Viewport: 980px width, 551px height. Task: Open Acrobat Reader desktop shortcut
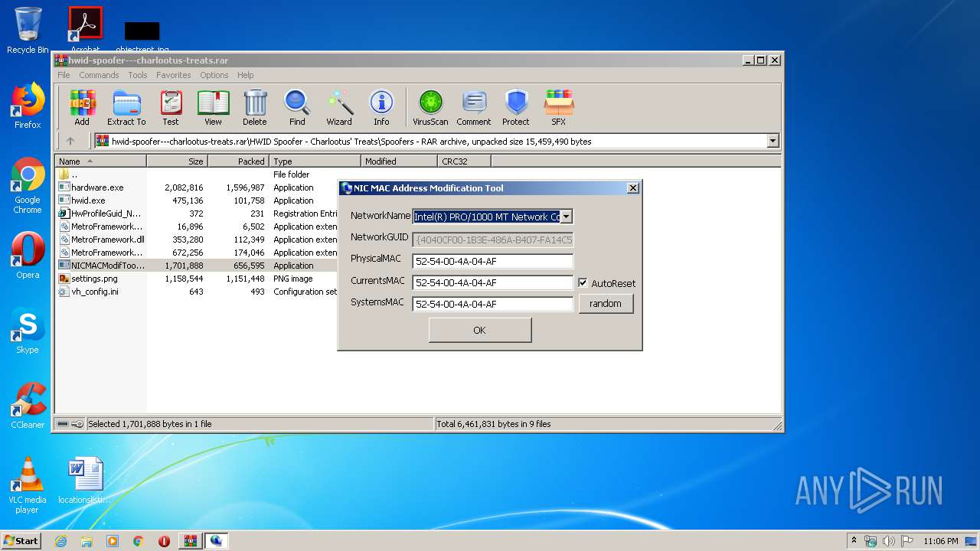pyautogui.click(x=86, y=31)
